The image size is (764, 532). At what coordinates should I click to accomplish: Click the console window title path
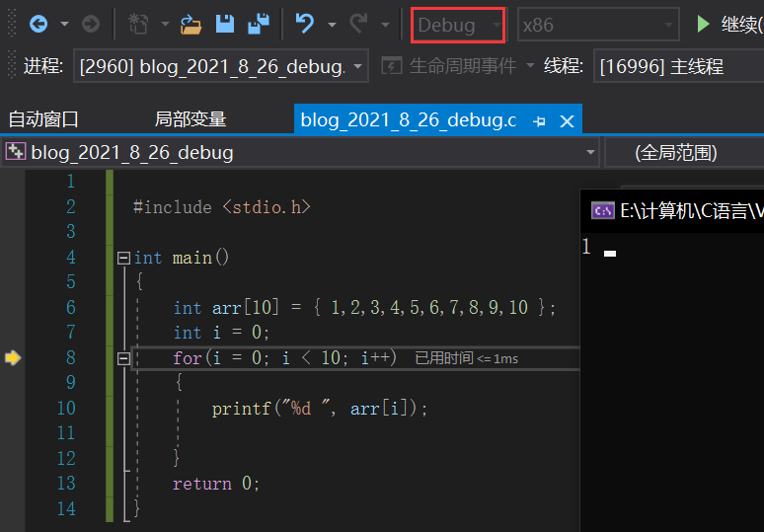pyautogui.click(x=692, y=211)
